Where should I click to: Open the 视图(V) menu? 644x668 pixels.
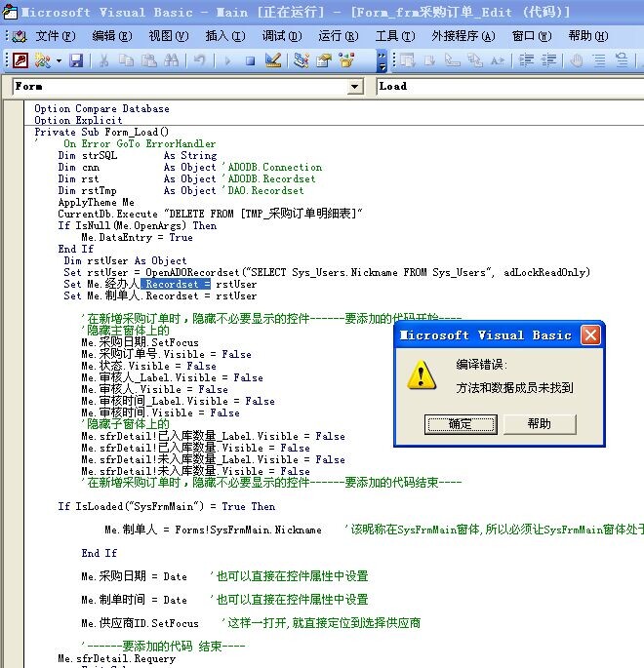click(169, 36)
